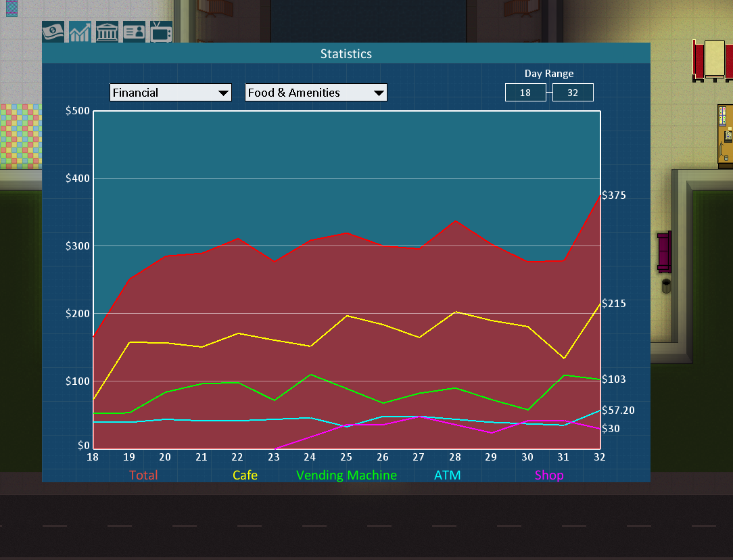Toggle the Total series legend label
The height and width of the screenshot is (560, 733).
click(143, 475)
